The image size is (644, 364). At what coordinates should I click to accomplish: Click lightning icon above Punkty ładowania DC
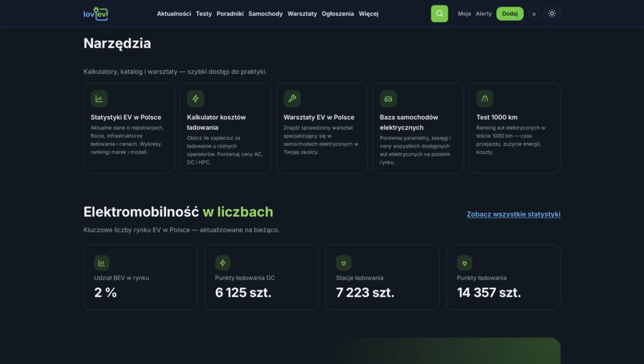[223, 263]
